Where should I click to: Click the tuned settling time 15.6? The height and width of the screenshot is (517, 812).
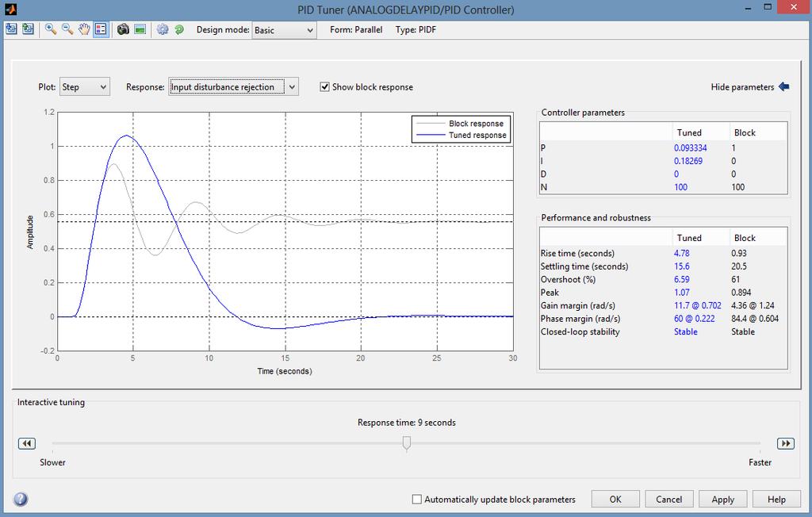(x=681, y=266)
